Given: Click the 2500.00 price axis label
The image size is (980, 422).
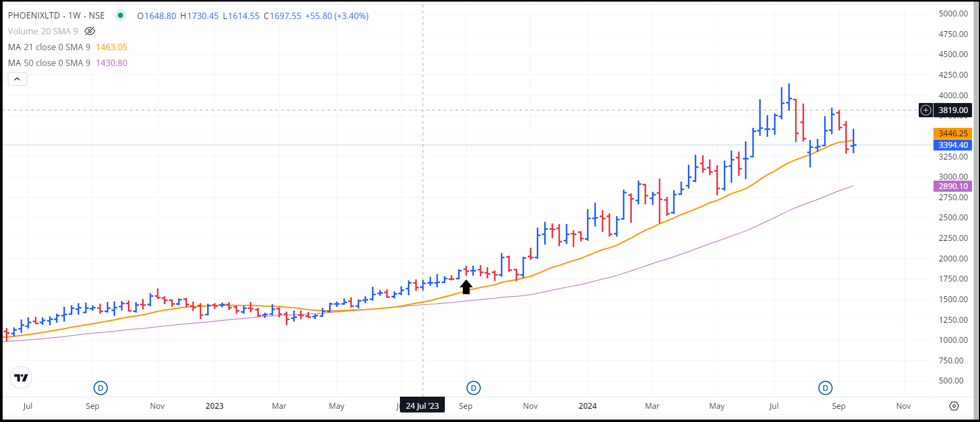Looking at the screenshot, I should tap(953, 218).
